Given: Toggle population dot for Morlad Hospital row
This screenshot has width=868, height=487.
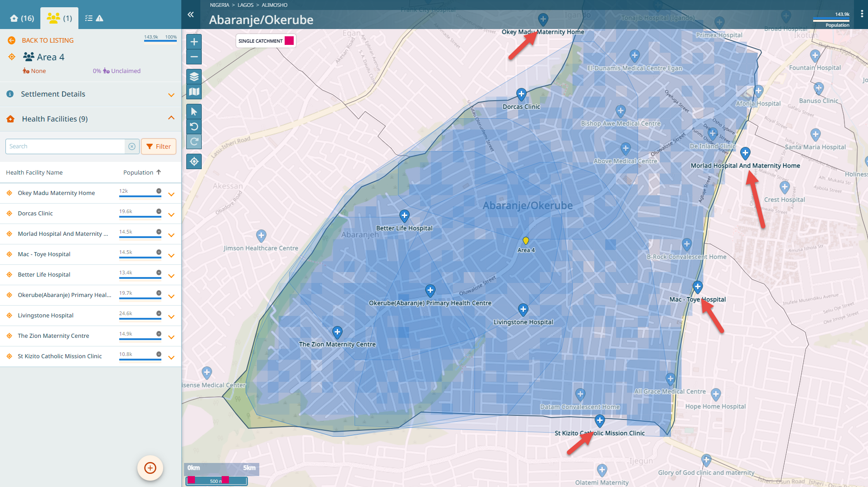Looking at the screenshot, I should click(159, 232).
